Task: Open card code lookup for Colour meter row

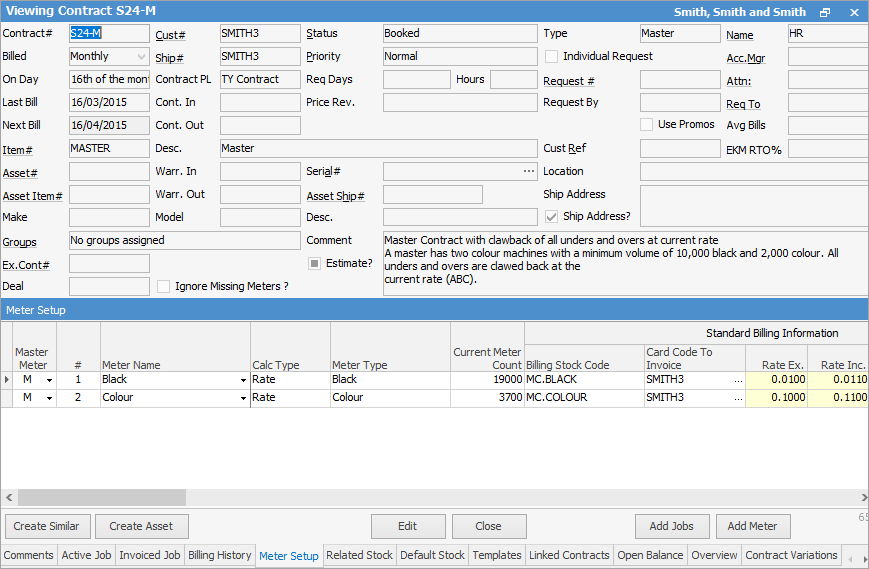Action: [x=738, y=398]
